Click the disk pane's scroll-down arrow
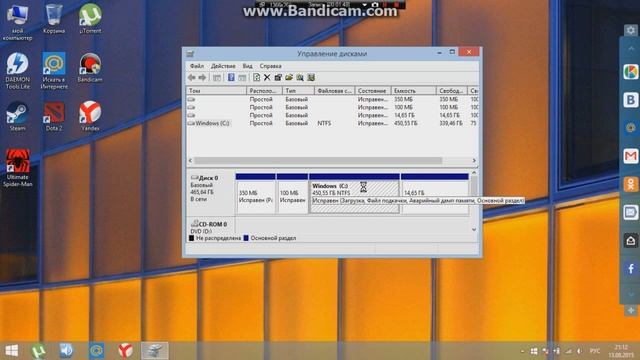Screen dimensions: 640x360 [474, 229]
